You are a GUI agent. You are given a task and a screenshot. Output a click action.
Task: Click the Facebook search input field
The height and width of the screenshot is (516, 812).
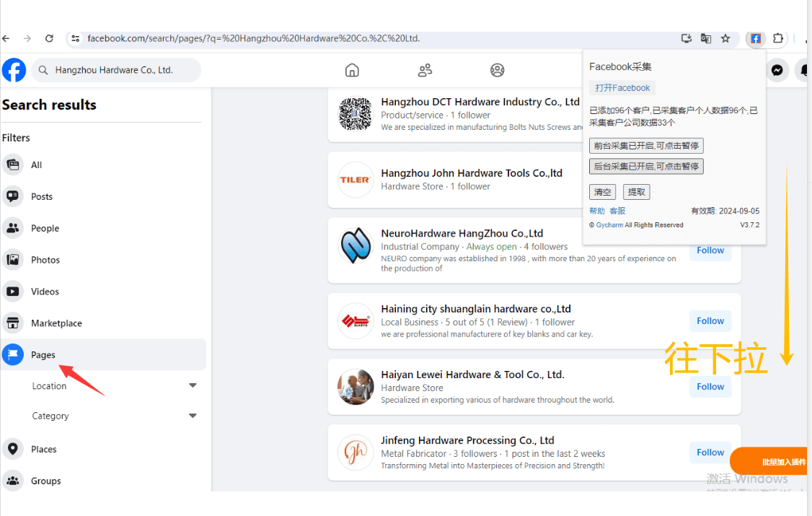(117, 70)
